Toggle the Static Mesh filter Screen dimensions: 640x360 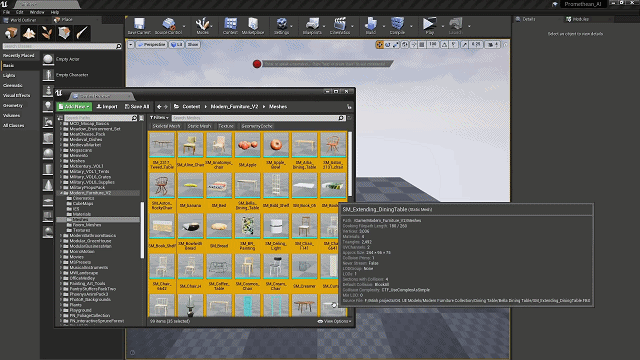pyautogui.click(x=199, y=126)
